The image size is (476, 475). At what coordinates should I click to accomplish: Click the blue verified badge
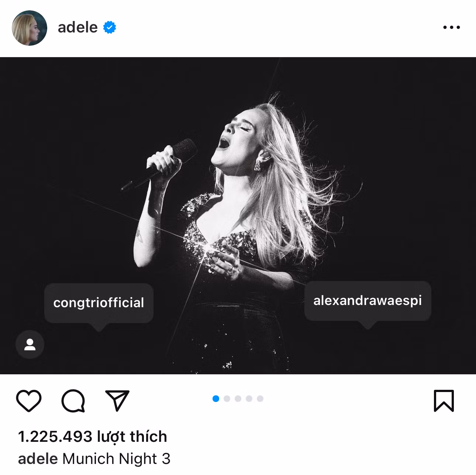coord(110,27)
